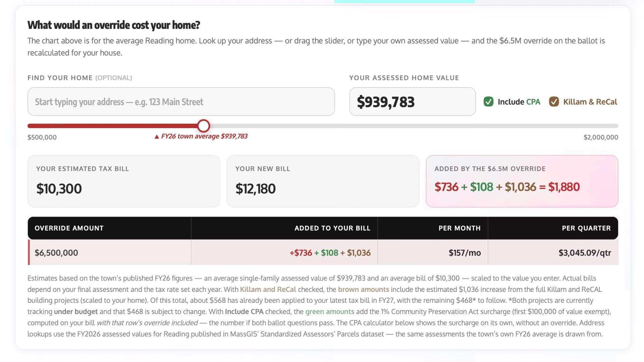The image size is (644, 362).
Task: Click the FY26 town average marker triangle
Action: 157,137
